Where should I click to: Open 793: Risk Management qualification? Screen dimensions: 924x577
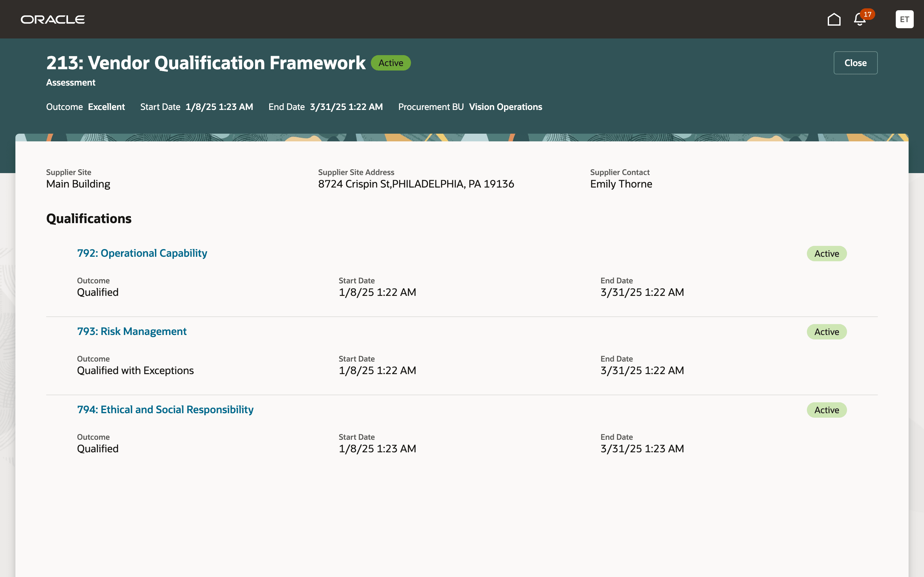(132, 332)
